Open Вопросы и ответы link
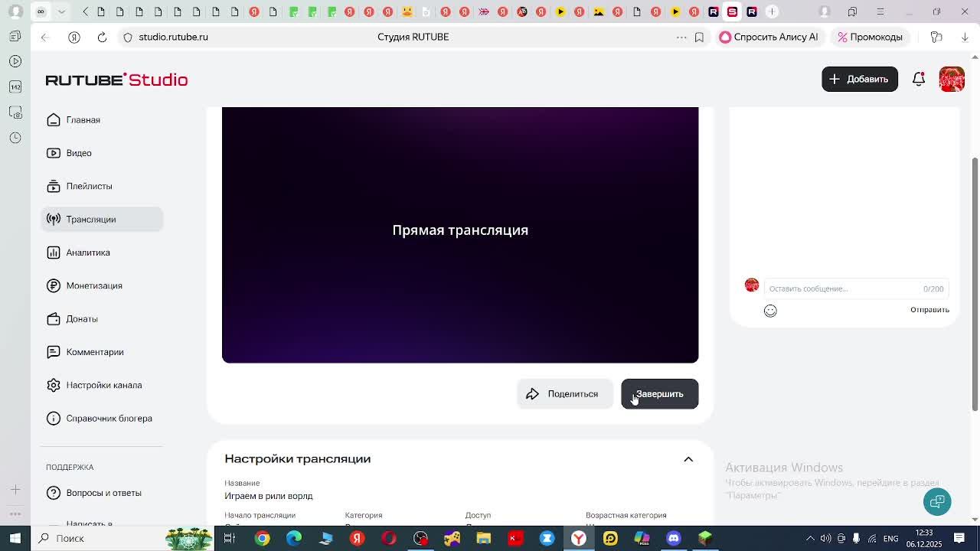 (102, 493)
